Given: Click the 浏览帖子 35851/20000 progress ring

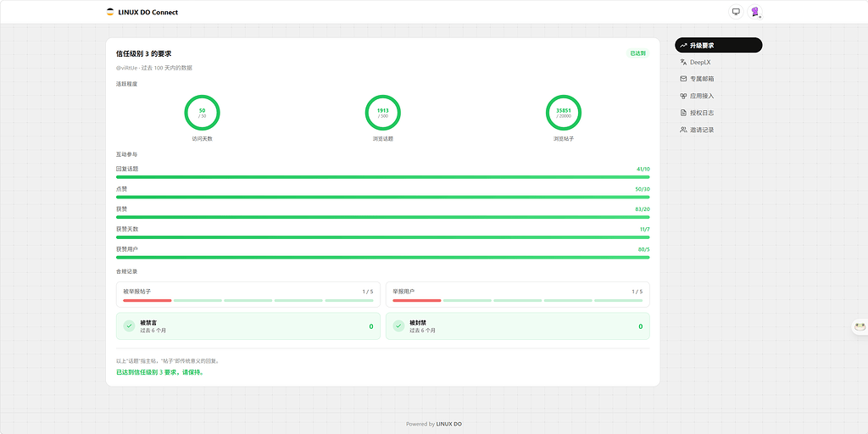Looking at the screenshot, I should 564,113.
